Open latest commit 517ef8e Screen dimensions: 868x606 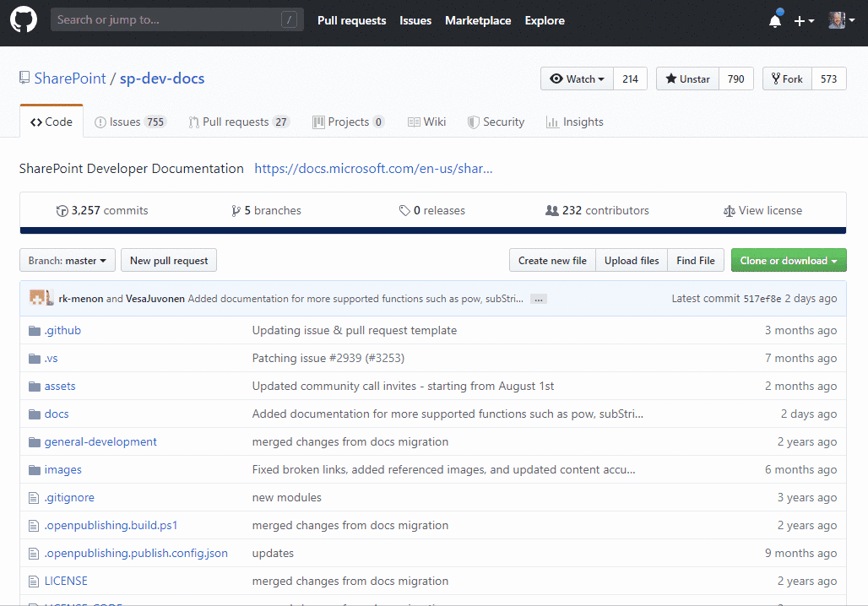pos(762,299)
